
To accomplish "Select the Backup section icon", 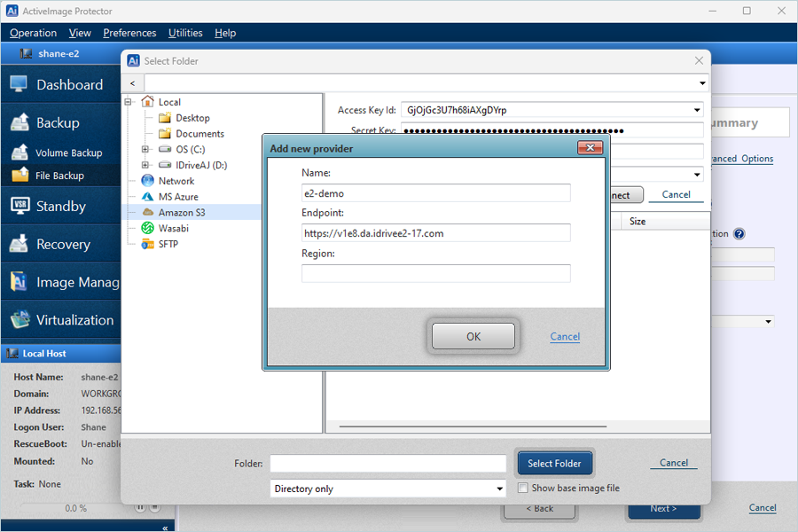I will tap(20, 122).
